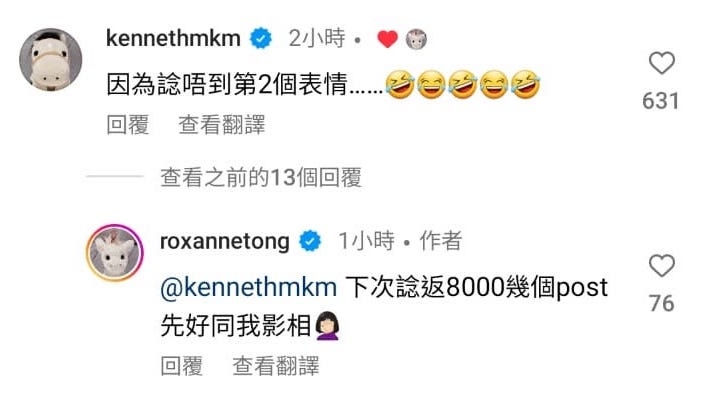709x402 pixels.
Task: View translation of kennethmkm's comment
Action: (x=222, y=125)
